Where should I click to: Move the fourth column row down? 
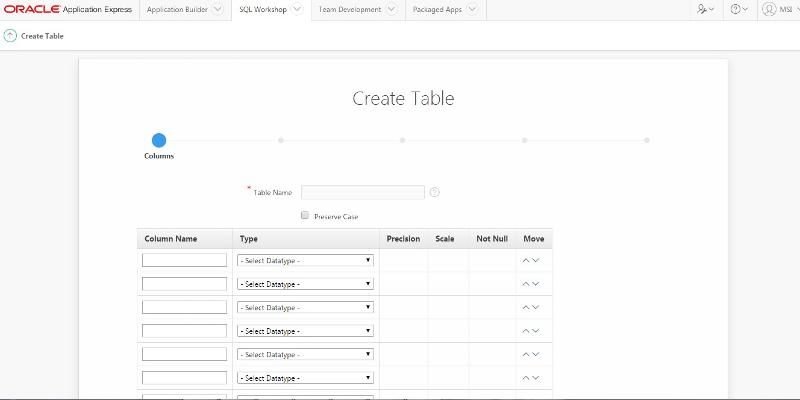point(535,331)
